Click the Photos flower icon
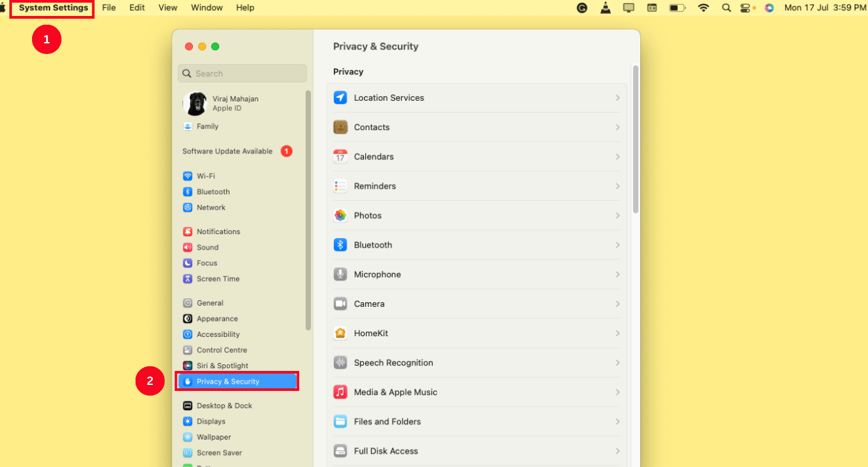Image resolution: width=868 pixels, height=467 pixels. coord(341,215)
